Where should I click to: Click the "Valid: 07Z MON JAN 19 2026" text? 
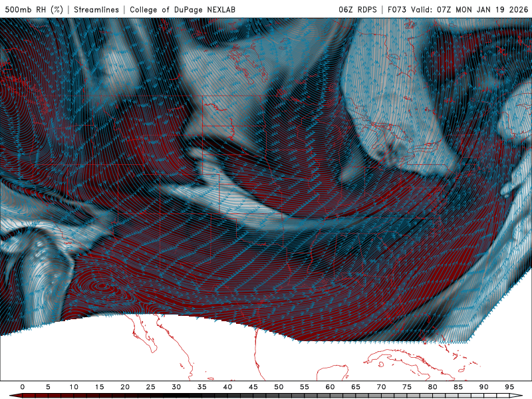pyautogui.click(x=469, y=9)
